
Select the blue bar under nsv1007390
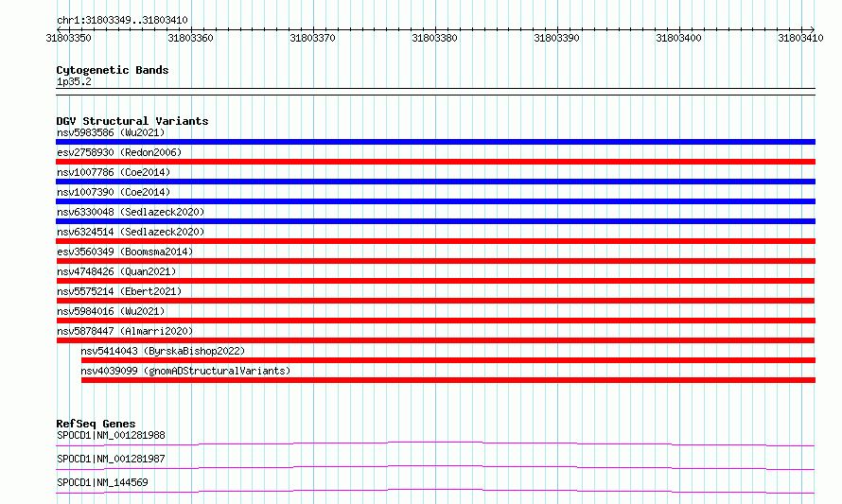435,201
